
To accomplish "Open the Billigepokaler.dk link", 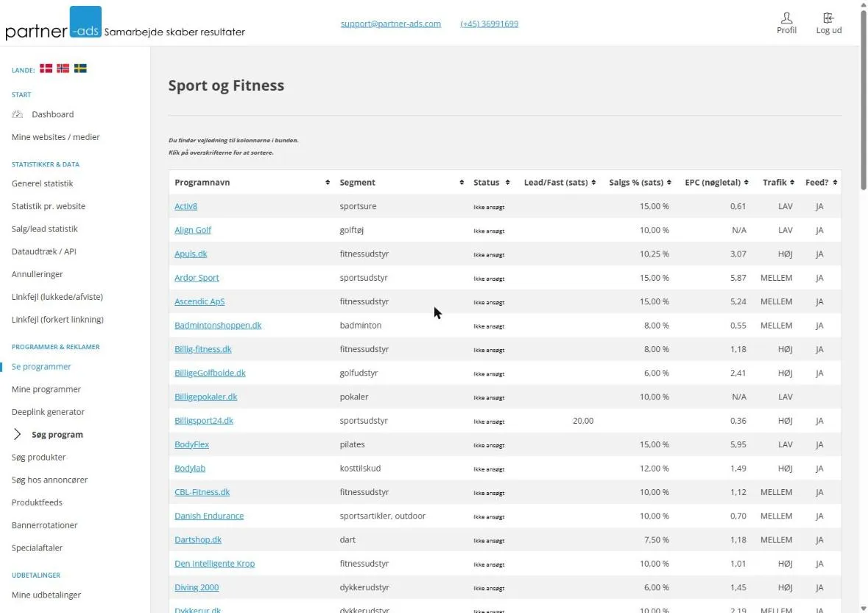I will 205,396.
